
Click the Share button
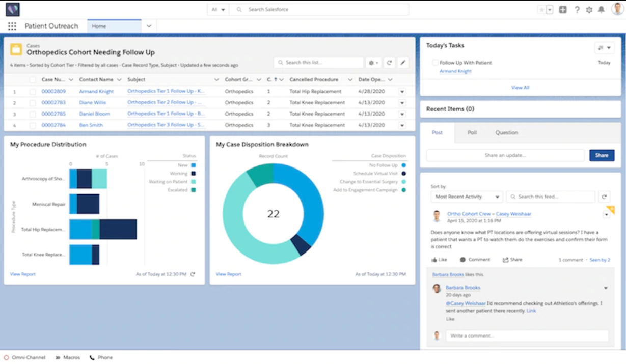tap(602, 155)
